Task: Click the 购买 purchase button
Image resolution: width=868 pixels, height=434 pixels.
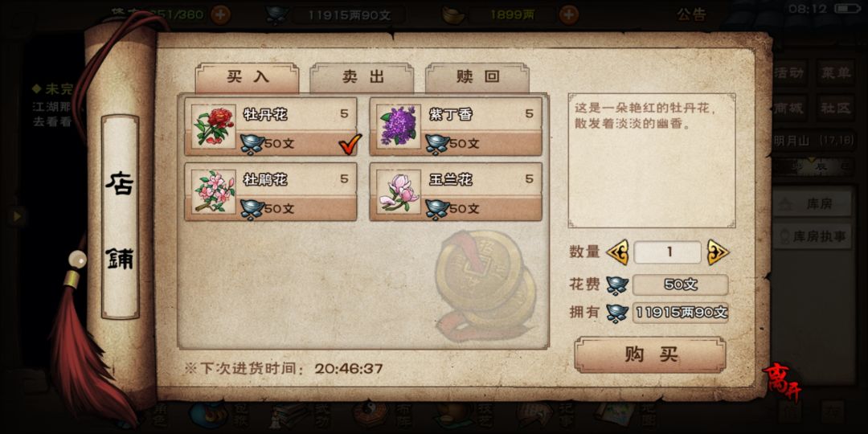Action: click(650, 355)
